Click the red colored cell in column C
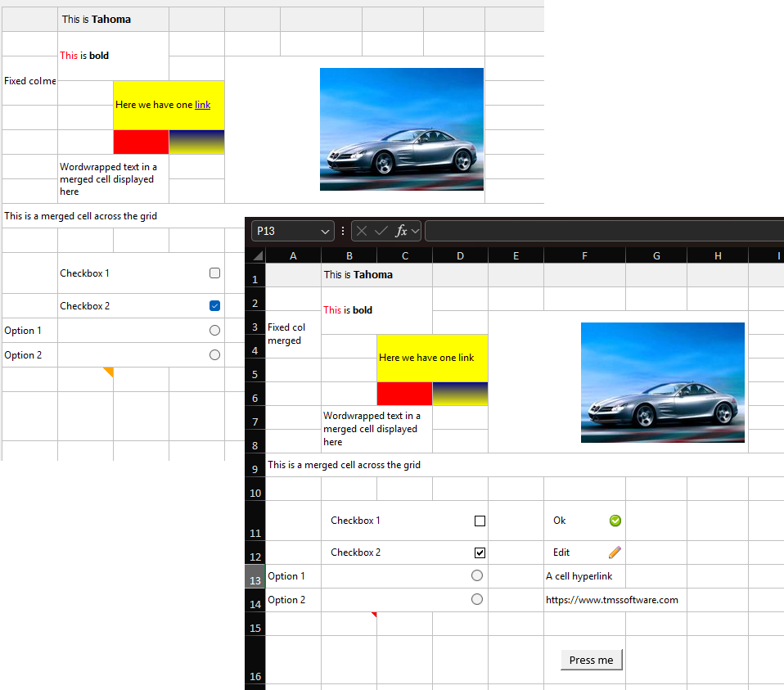The width and height of the screenshot is (784, 690). (x=404, y=394)
